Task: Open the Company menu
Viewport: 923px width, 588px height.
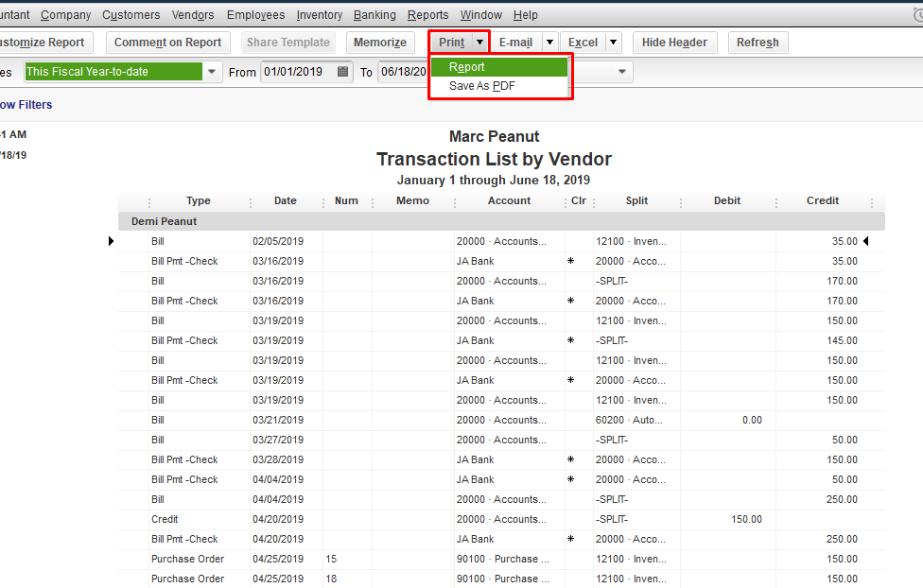Action: (x=65, y=15)
